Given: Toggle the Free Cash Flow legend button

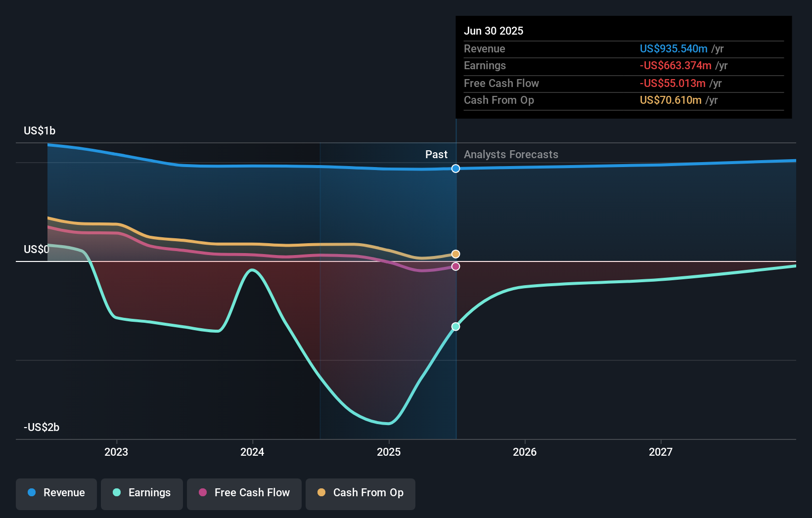Looking at the screenshot, I should 244,494.
